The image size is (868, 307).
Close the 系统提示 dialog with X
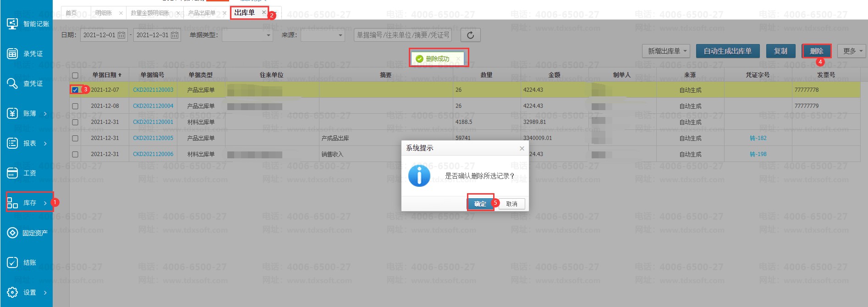click(x=522, y=148)
